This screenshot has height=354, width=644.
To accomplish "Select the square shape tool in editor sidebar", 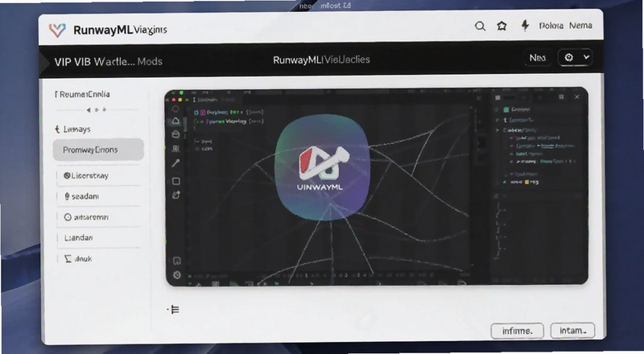I will point(175,181).
